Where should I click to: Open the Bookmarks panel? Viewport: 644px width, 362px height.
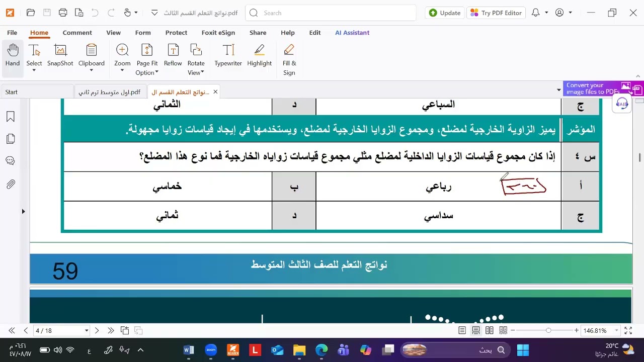point(10,117)
